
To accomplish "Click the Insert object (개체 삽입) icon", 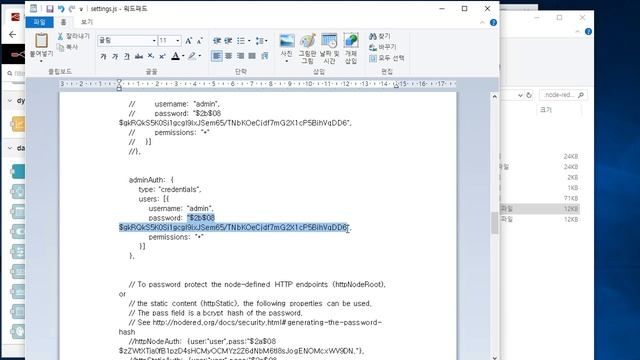I will click(x=351, y=41).
